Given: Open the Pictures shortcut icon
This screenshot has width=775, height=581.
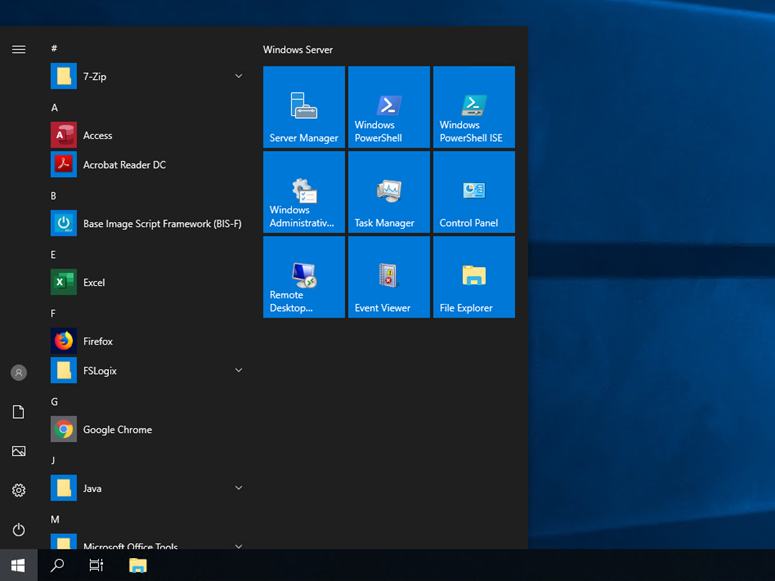Looking at the screenshot, I should [x=19, y=451].
